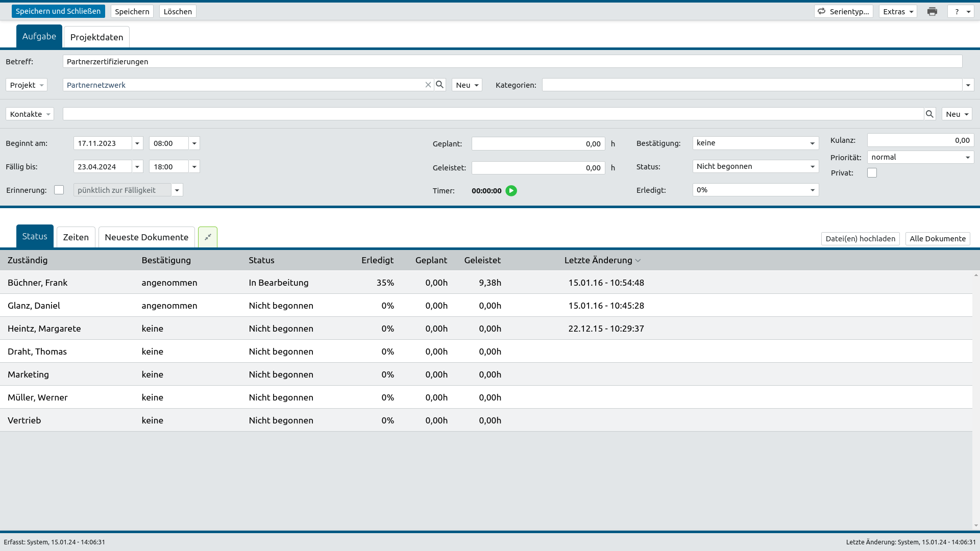This screenshot has height=551, width=980.
Task: Click the print icon
Action: (x=932, y=11)
